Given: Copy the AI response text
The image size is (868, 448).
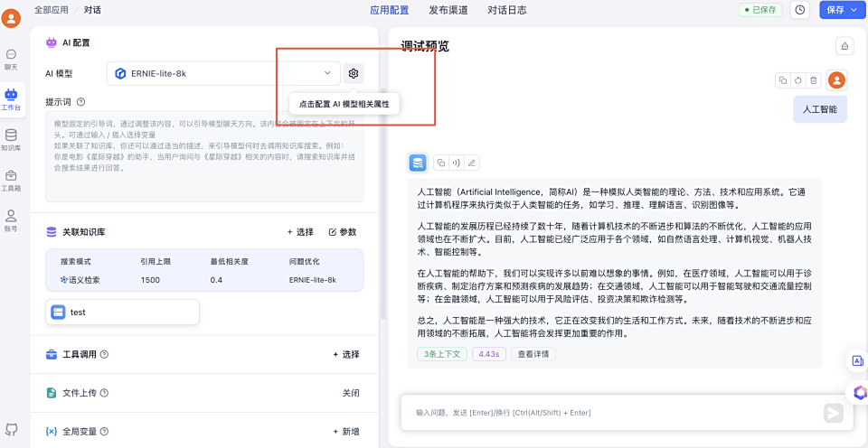Looking at the screenshot, I should 441,163.
